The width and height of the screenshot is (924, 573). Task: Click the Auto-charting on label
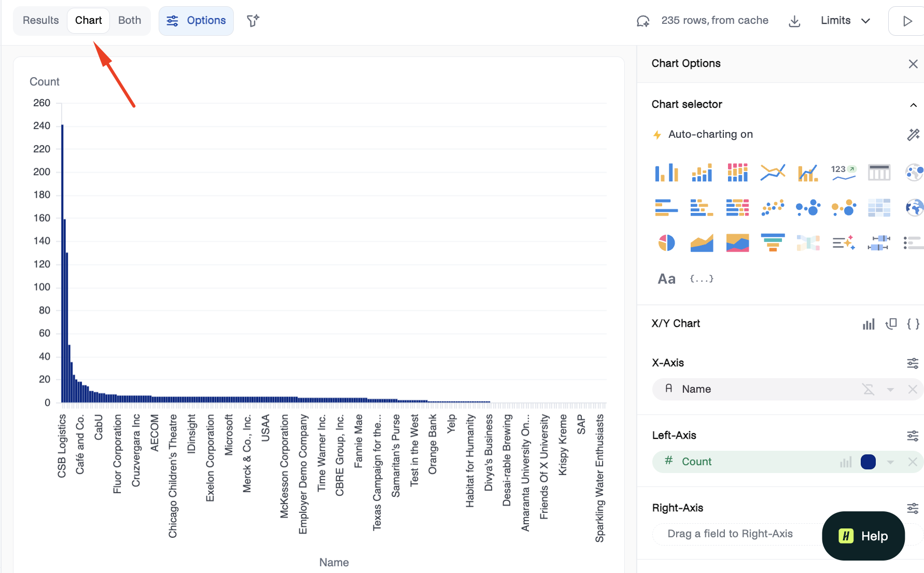coord(710,134)
